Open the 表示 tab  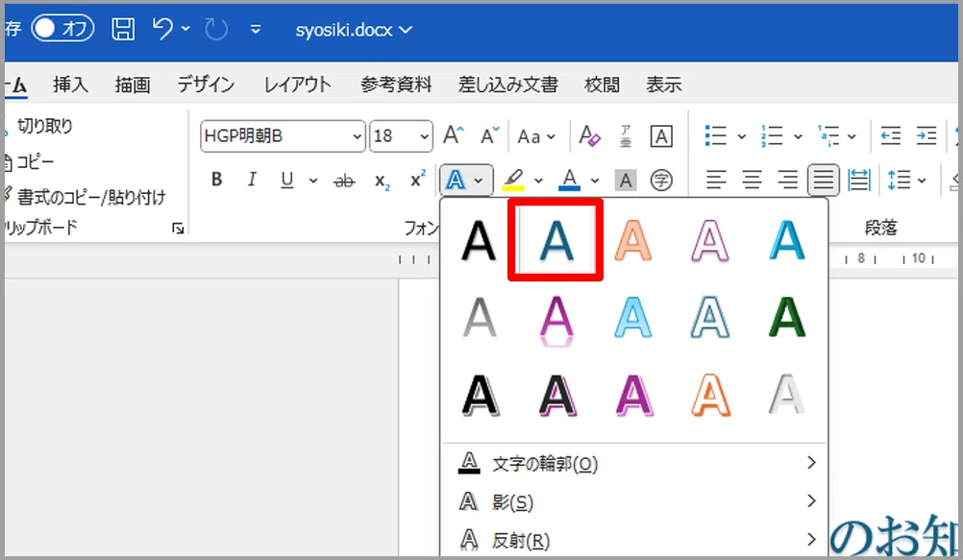click(x=664, y=85)
